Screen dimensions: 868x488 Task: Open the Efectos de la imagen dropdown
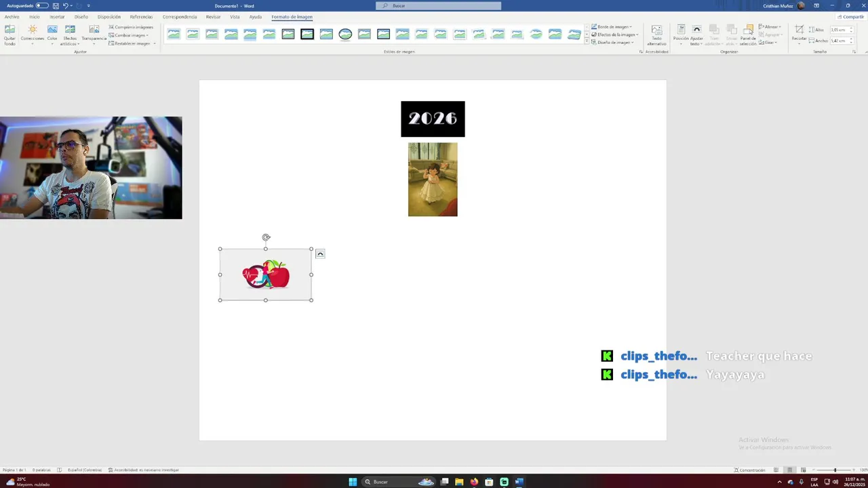coord(614,35)
